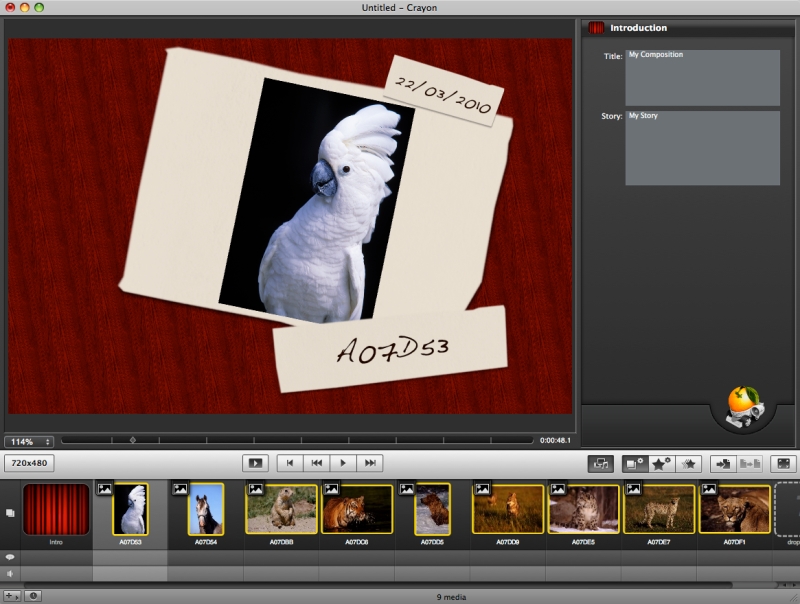Click the image icon above A07DC8
This screenshot has width=800, height=604.
click(331, 489)
